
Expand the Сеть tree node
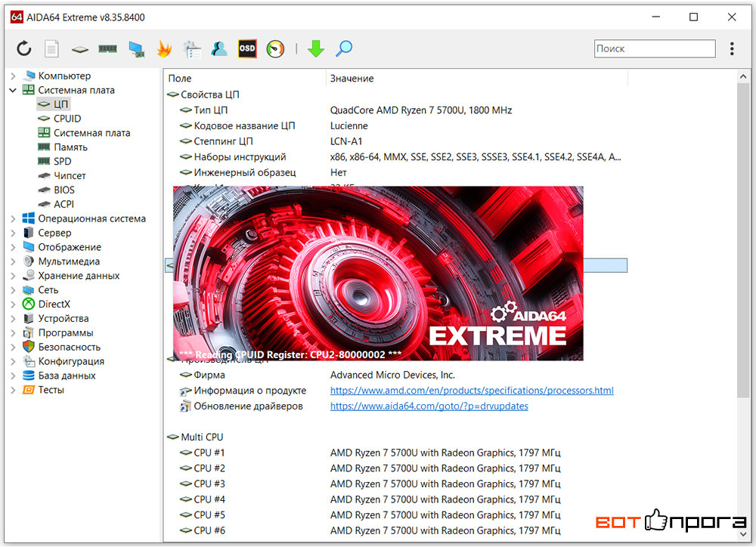13,290
